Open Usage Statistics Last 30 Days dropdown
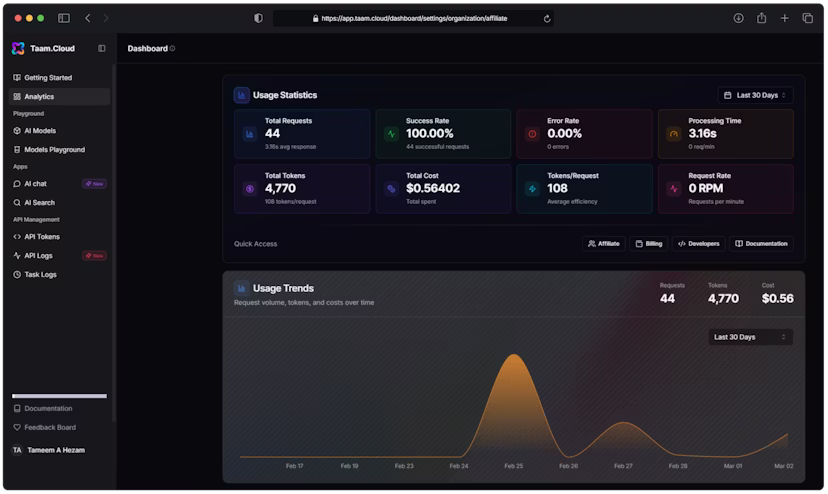Viewport: 828px width, 494px height. (755, 95)
